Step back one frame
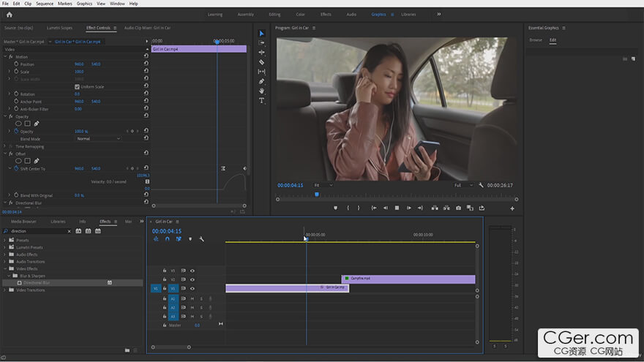The width and height of the screenshot is (644, 362). 385,208
